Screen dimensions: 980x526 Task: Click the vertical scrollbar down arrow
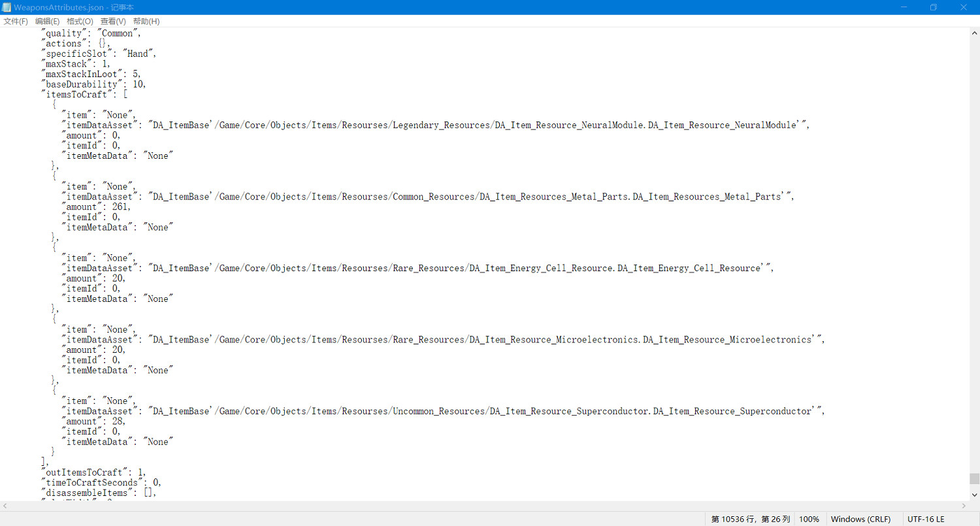974,495
